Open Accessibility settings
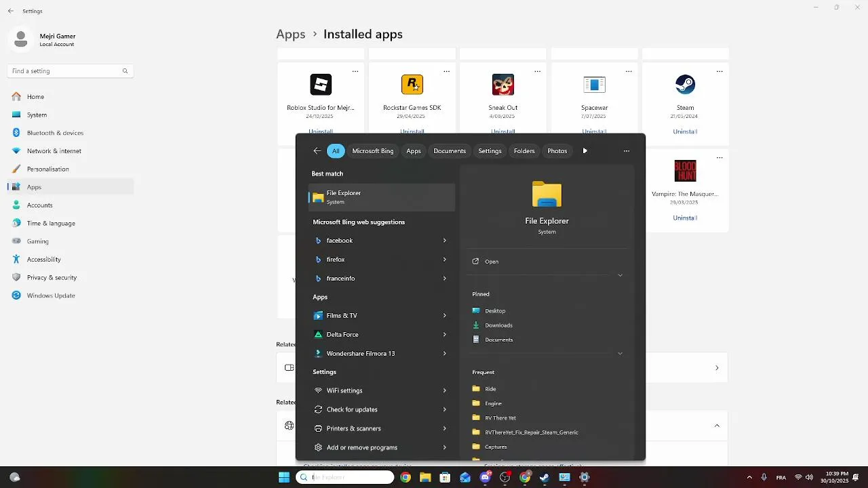 tap(71, 259)
